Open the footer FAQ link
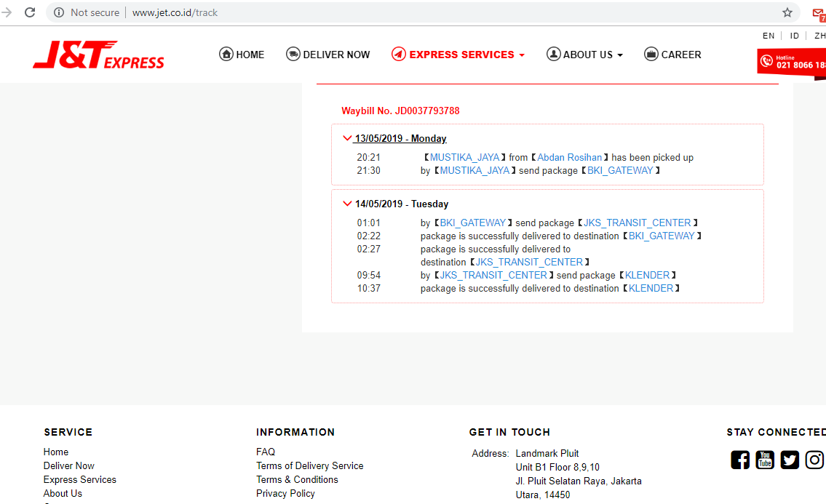The image size is (826, 504). [x=266, y=452]
